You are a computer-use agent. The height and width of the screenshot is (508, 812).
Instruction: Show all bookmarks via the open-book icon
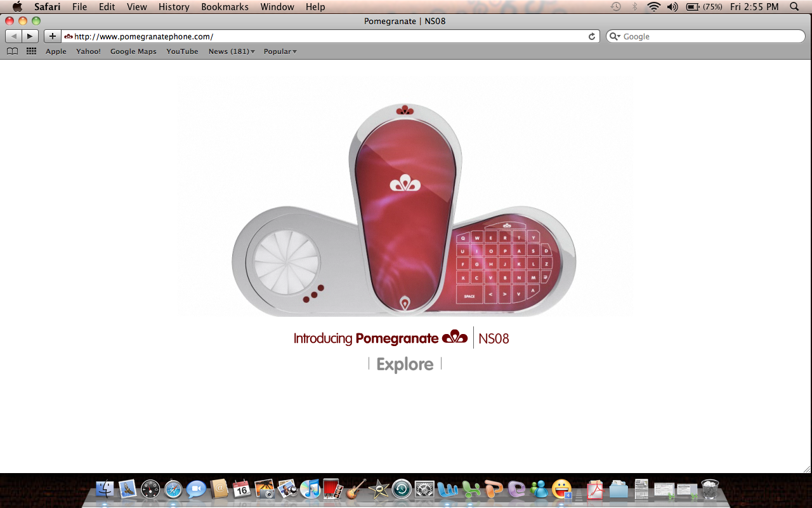click(x=12, y=51)
